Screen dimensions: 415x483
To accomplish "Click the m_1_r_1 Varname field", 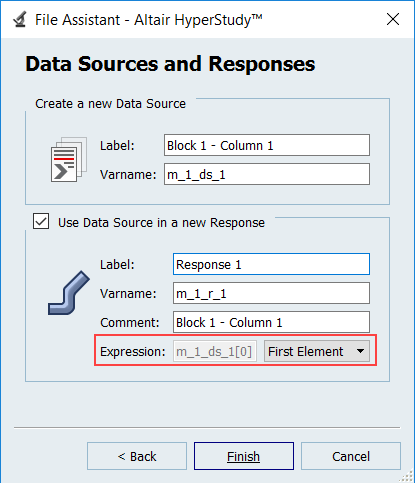I will 271,293.
